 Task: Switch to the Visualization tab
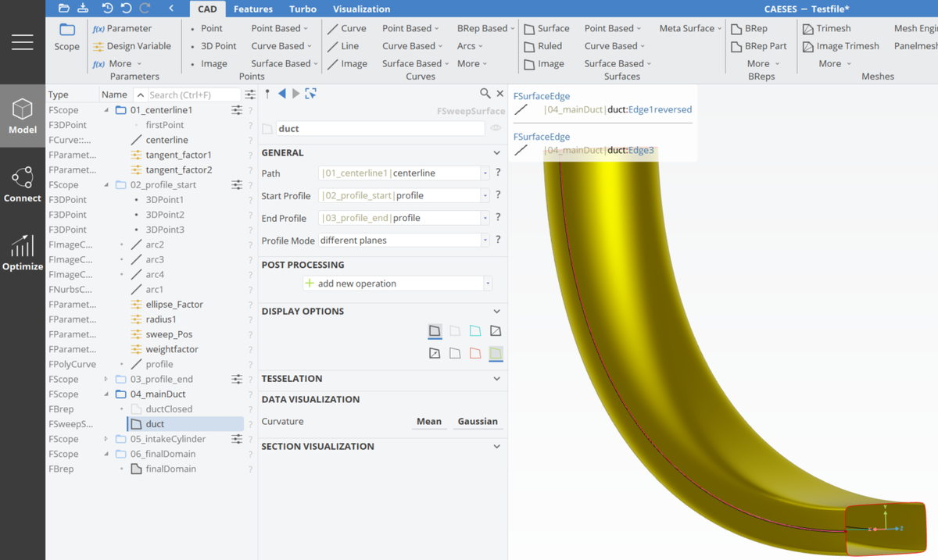(361, 9)
